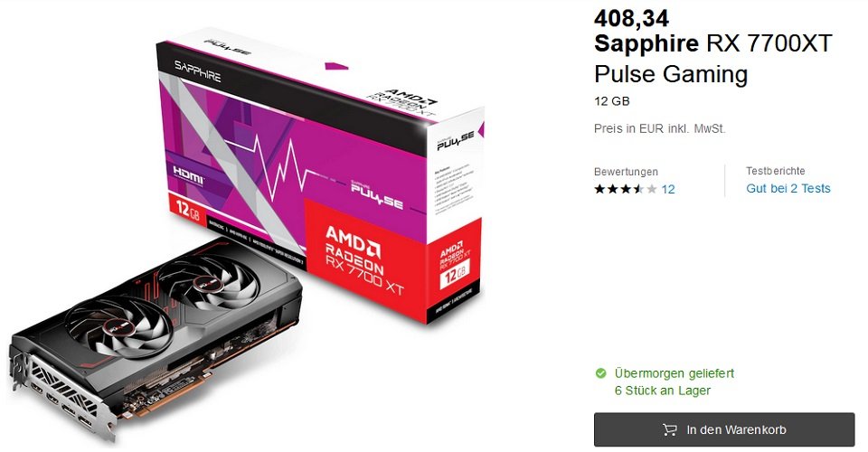Click the Preis in EUR inkl. MwSt. note
Image resolution: width=868 pixels, height=452 pixels.
(659, 129)
